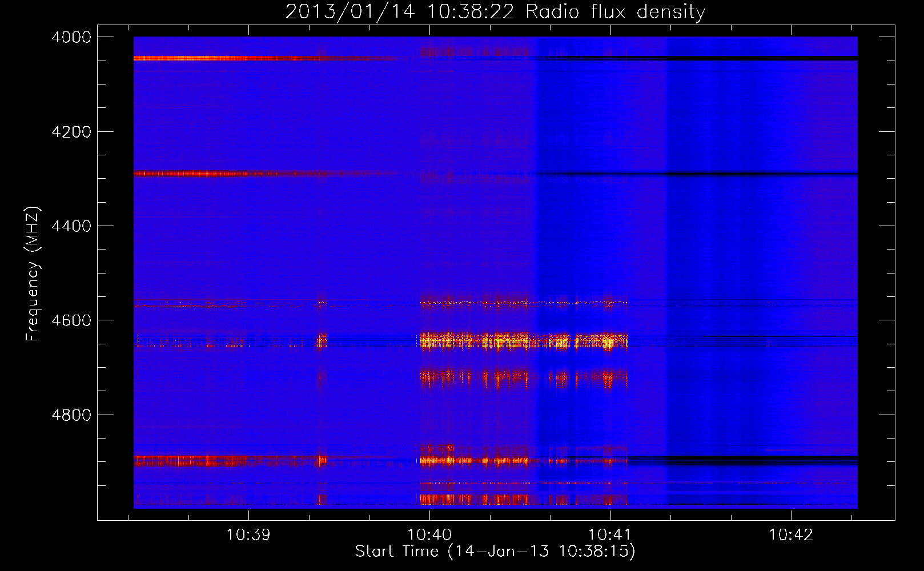Click the 10:41 time tick label
This screenshot has width=924, height=571.
pyautogui.click(x=610, y=535)
